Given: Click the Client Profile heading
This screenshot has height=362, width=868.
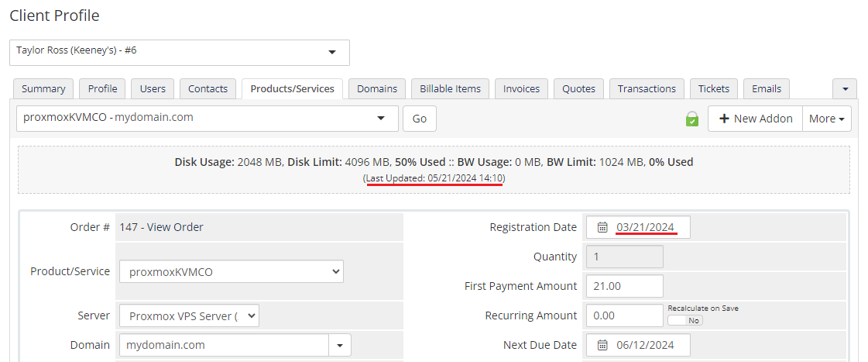Looking at the screenshot, I should pos(54,16).
